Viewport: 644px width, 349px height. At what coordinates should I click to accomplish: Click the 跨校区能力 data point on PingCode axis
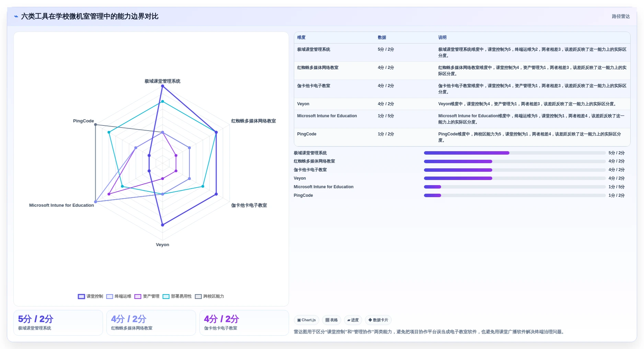(95, 124)
